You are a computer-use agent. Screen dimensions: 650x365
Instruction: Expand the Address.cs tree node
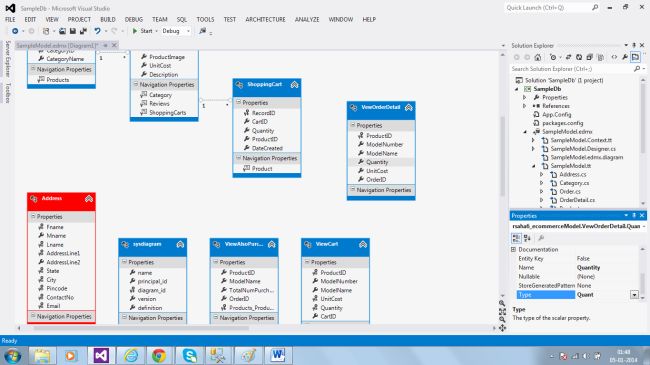coord(541,175)
